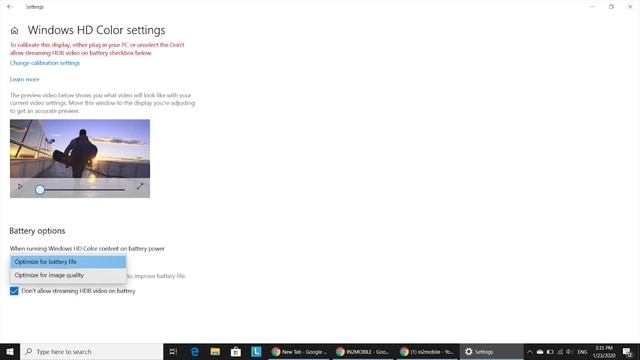Viewport: 640px width, 360px height.
Task: Minimize the Settings window
Action: pyautogui.click(x=592, y=7)
